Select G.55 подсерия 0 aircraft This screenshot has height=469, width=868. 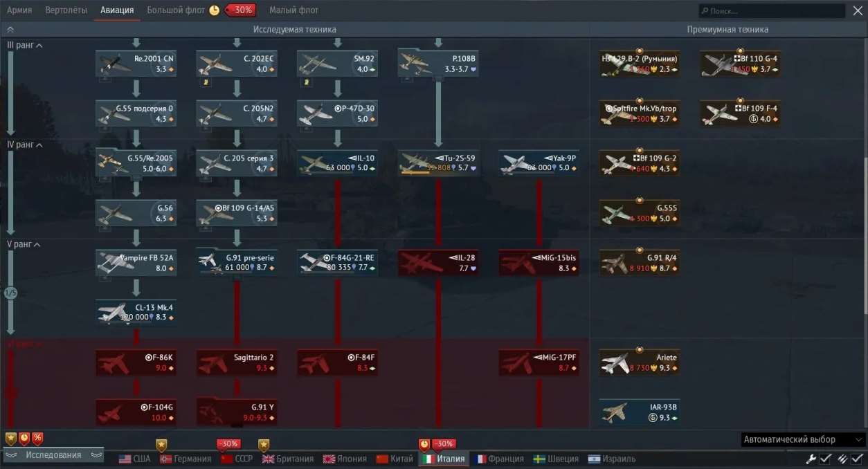(136, 113)
